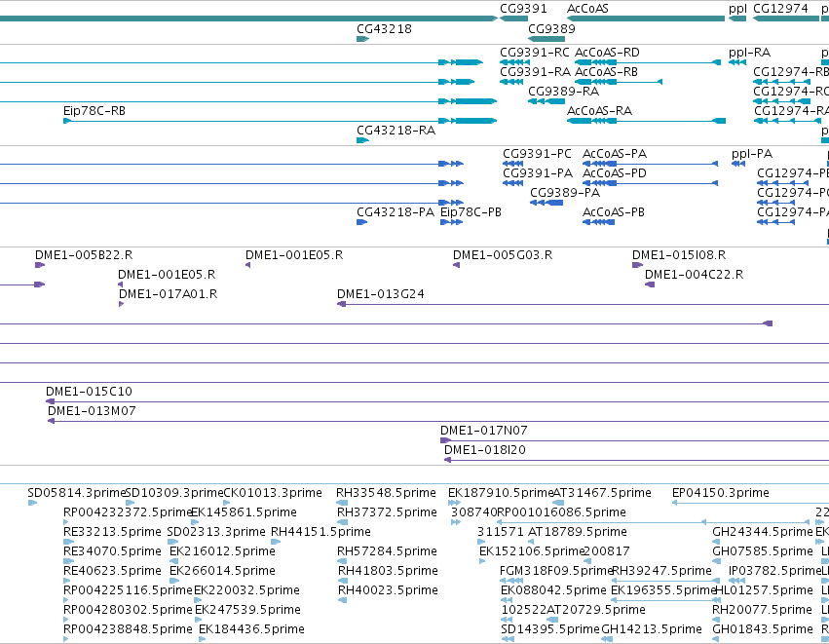Viewport: 829px width, 644px height.
Task: Click EST RE34070.5prime
Action: coord(112,551)
